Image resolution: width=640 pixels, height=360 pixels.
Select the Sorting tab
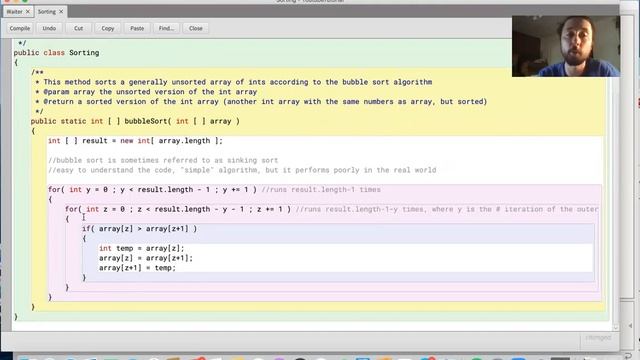47,11
